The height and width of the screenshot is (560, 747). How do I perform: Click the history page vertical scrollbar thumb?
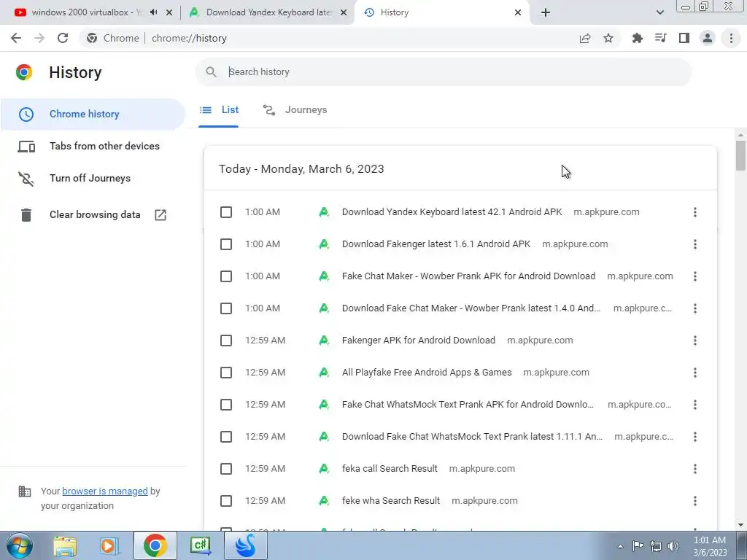click(x=740, y=155)
